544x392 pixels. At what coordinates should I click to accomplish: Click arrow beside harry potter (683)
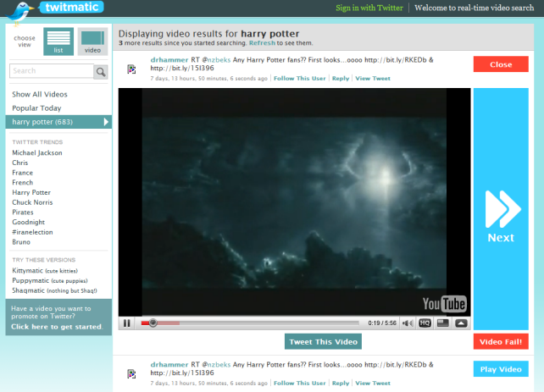click(x=106, y=122)
